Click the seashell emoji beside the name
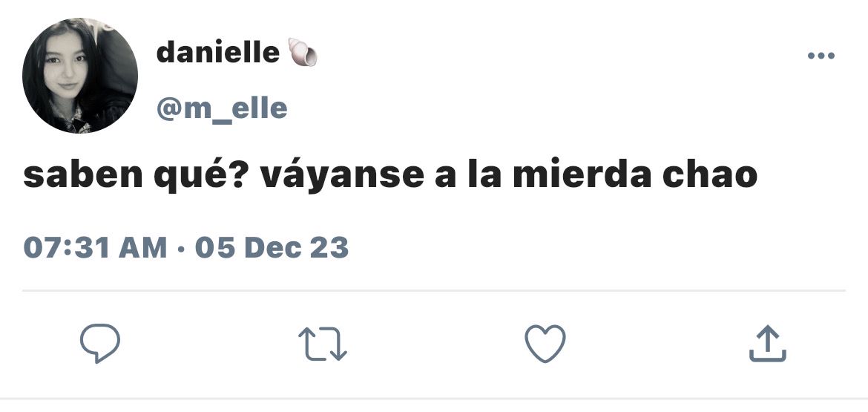 click(302, 53)
